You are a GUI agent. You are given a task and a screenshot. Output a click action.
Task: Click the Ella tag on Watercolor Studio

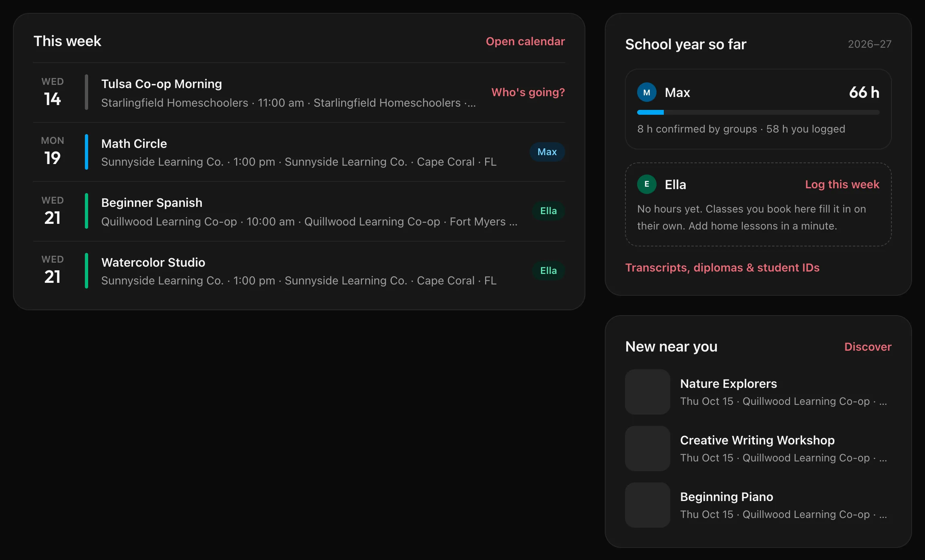tap(548, 271)
